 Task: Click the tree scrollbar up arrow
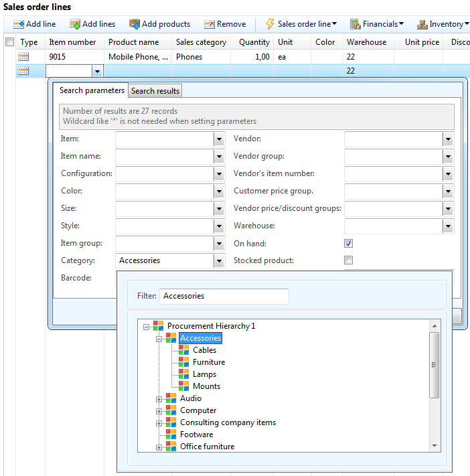coord(435,326)
